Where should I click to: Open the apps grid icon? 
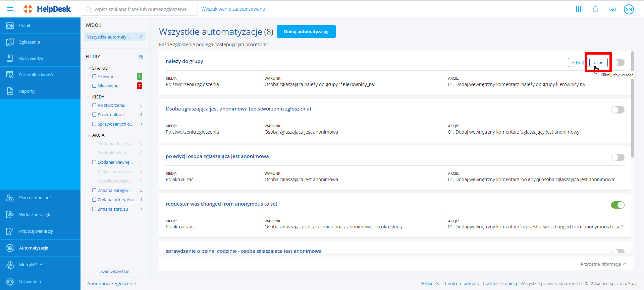pyautogui.click(x=579, y=9)
